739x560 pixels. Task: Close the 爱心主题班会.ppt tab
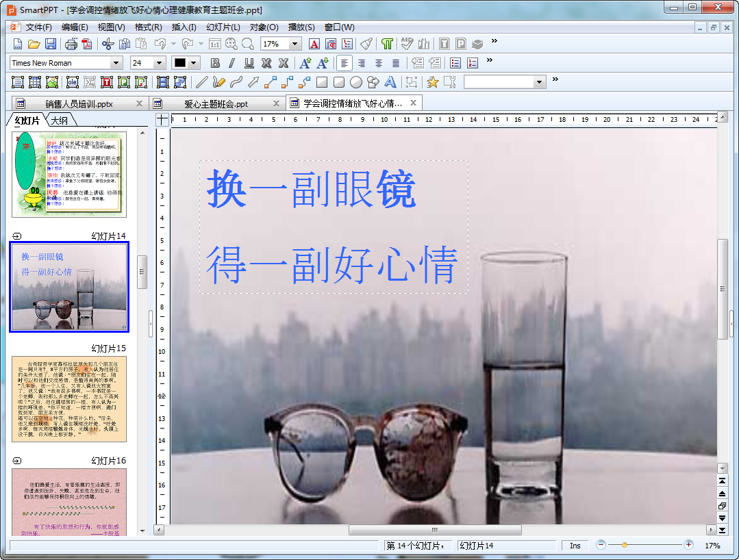[276, 103]
